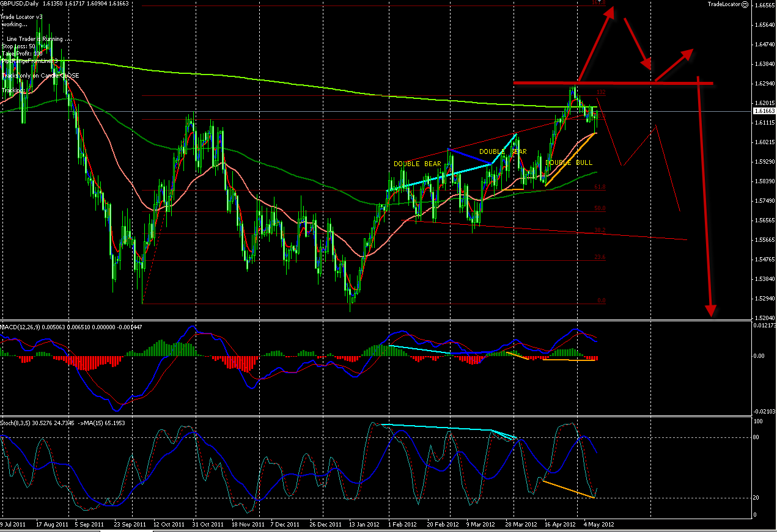Screen dimensions: 777x532
Task: Click the current price tag 1.61663
Action: pyautogui.click(x=765, y=112)
